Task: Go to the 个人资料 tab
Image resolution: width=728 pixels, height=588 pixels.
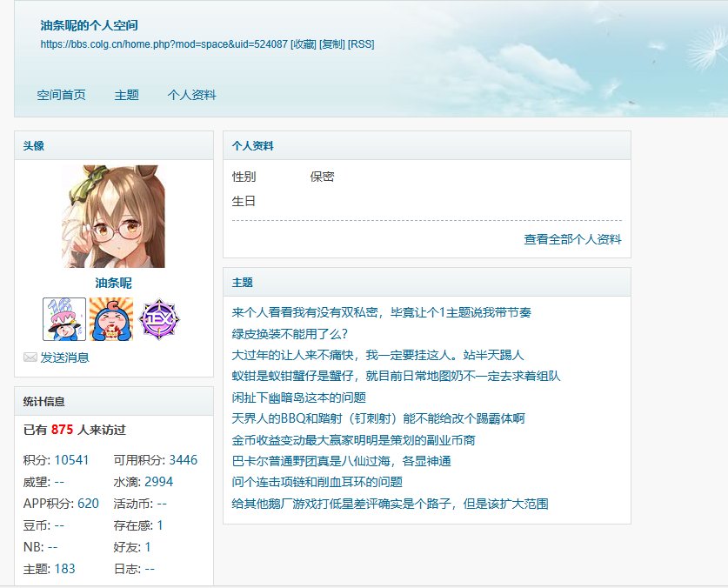Action: pyautogui.click(x=191, y=96)
